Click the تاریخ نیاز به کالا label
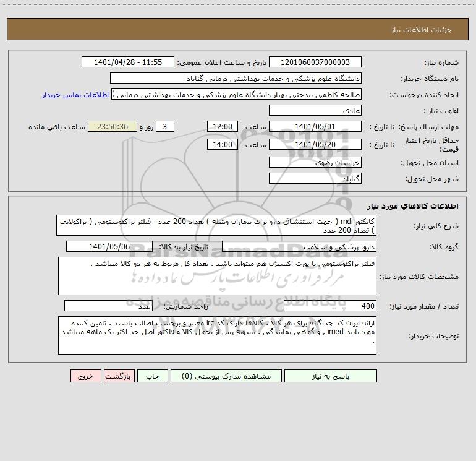 tap(184, 247)
